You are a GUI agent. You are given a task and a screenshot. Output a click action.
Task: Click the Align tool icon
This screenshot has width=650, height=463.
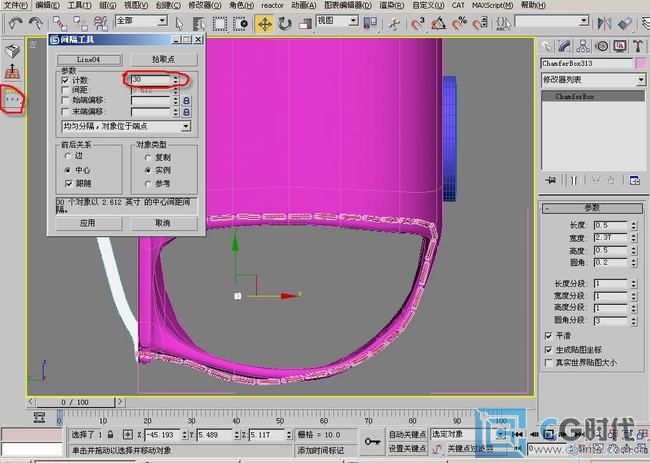pos(625,23)
